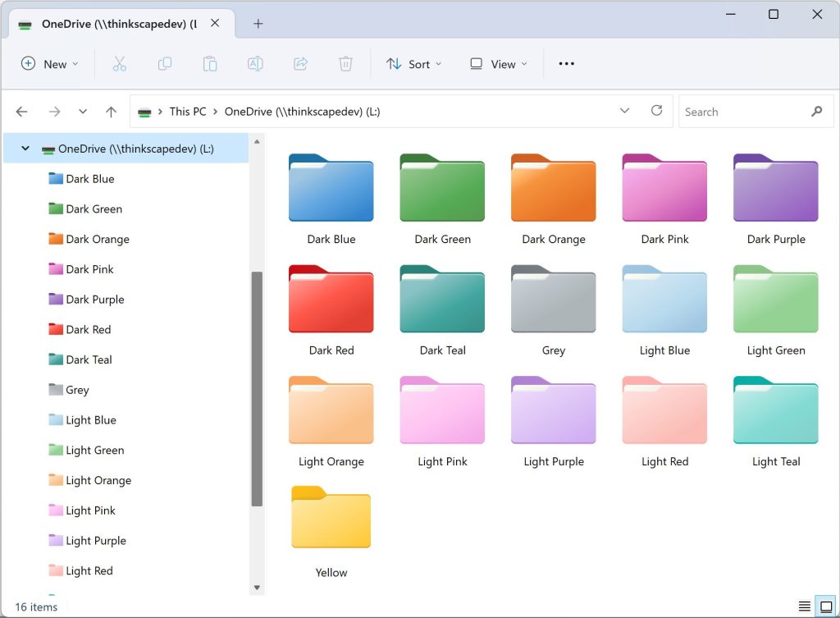Click the Delete trash can icon
840x618 pixels.
coord(345,64)
